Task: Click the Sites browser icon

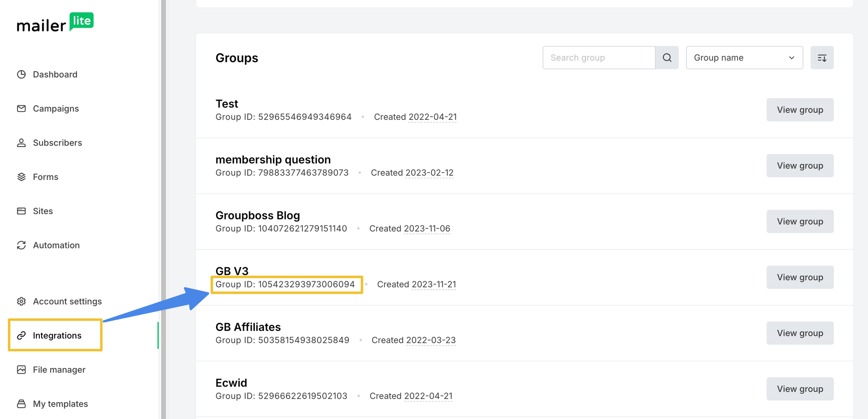Action: 21,211
